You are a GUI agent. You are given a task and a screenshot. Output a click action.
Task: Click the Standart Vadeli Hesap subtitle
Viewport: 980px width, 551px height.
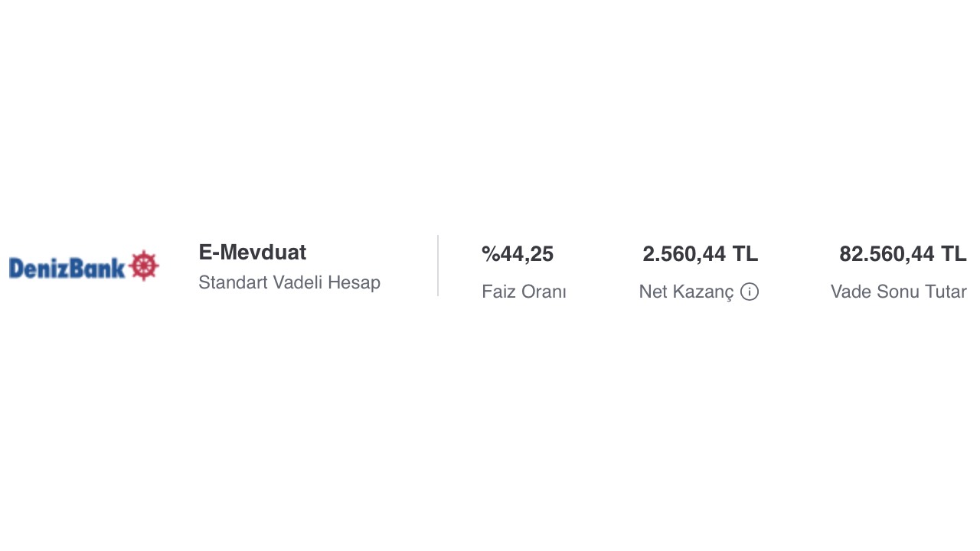pos(289,282)
